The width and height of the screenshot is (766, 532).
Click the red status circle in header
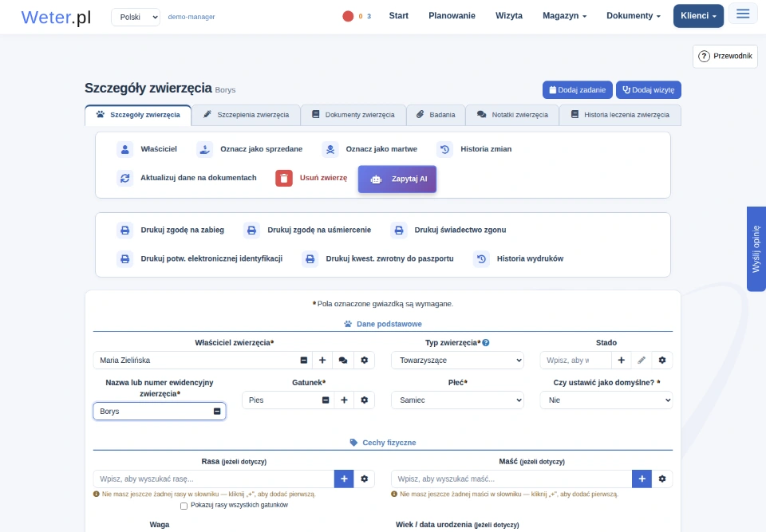click(348, 16)
